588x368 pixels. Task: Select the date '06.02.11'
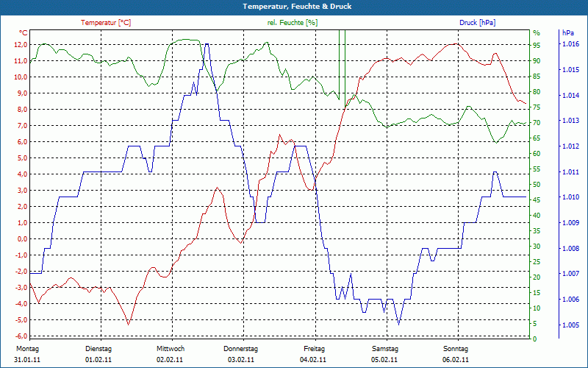456,360
